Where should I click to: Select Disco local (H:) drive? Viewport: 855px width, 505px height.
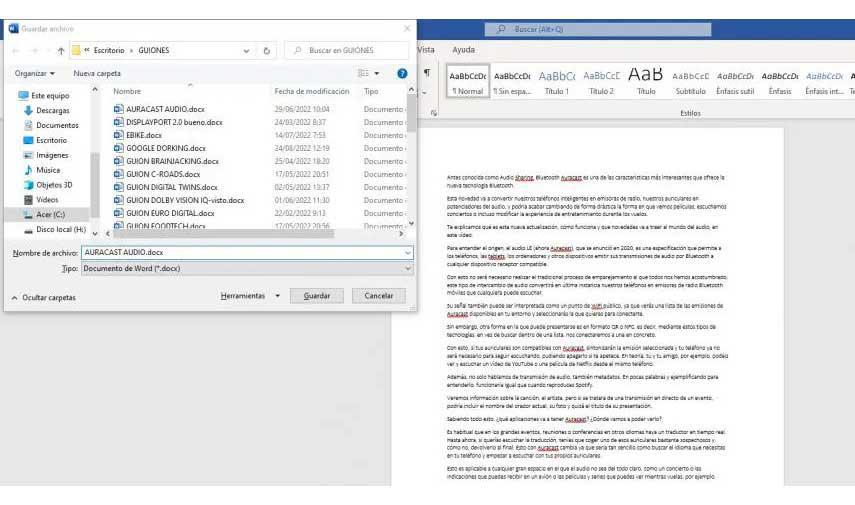[x=55, y=230]
